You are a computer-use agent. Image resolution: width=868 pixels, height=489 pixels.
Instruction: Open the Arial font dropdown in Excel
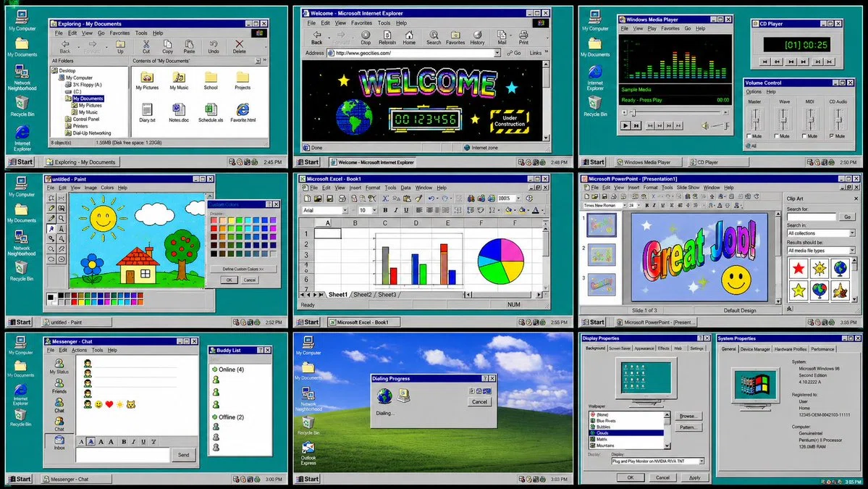345,210
